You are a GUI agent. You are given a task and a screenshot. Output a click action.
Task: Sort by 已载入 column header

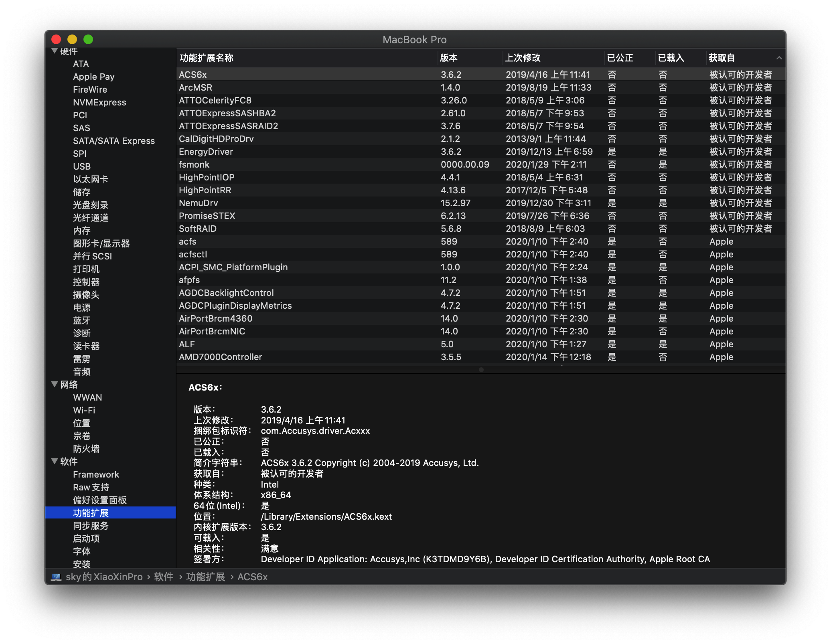680,58
